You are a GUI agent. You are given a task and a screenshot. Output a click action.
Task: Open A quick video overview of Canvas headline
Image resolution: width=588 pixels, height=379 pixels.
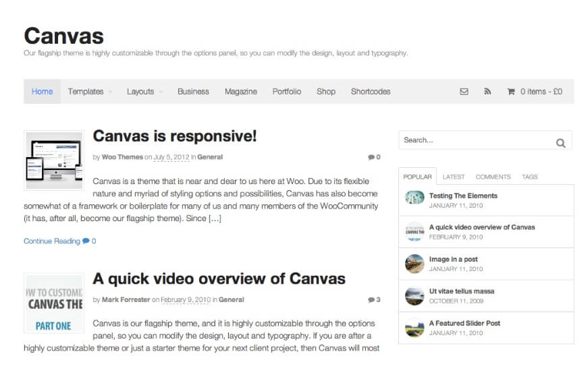219,279
